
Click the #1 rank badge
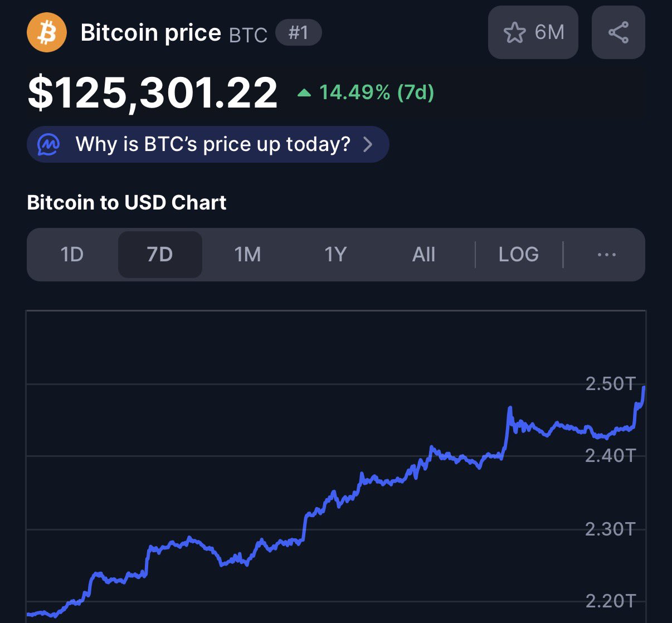[x=298, y=32]
